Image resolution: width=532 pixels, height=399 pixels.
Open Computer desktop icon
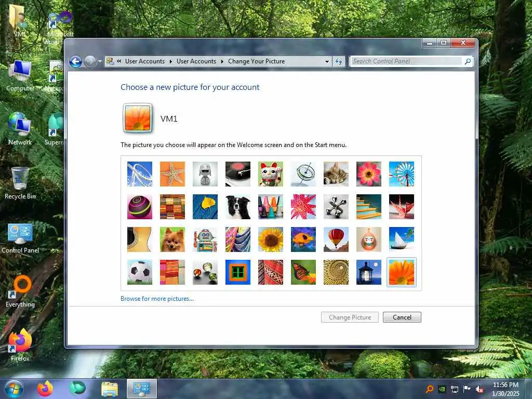click(20, 76)
